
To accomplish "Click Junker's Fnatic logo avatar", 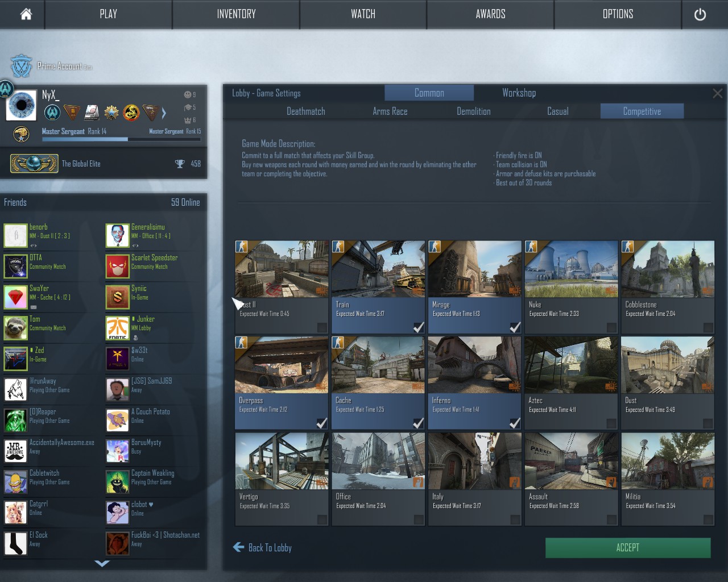I will click(117, 327).
